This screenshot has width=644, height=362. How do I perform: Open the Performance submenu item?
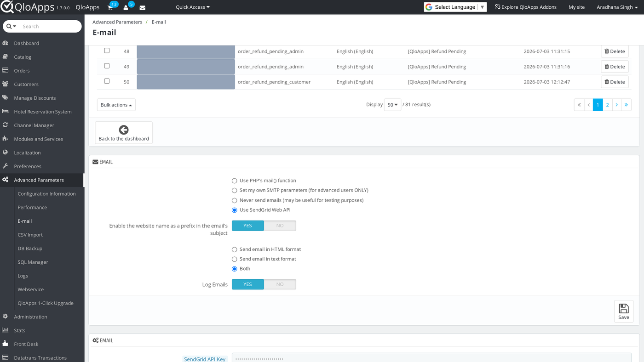(32, 207)
